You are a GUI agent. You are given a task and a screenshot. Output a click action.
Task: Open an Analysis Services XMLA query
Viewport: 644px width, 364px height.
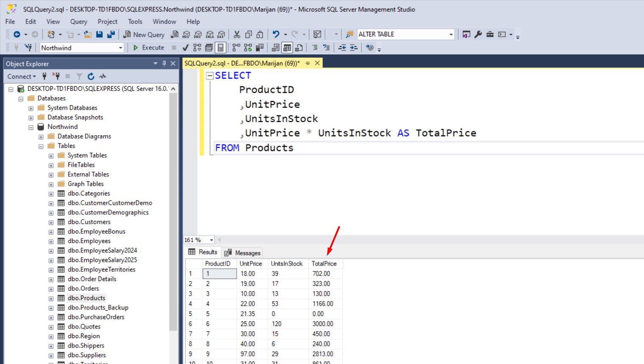(x=210, y=35)
